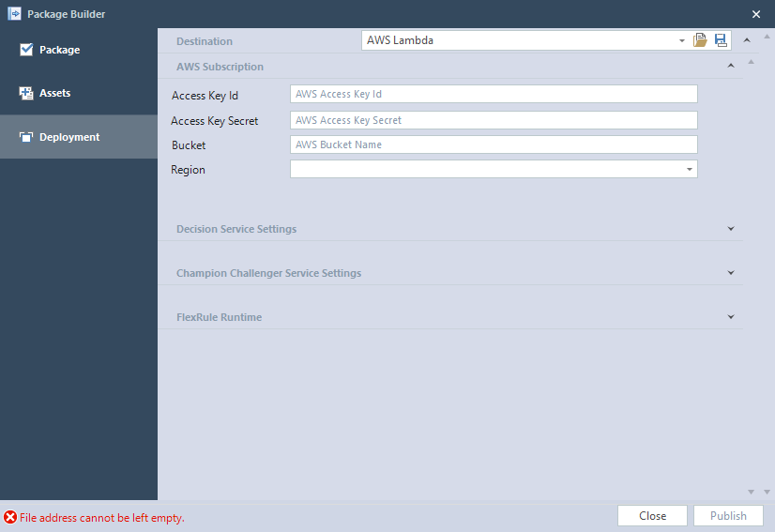This screenshot has width=775, height=532.
Task: Select the Deployment section in sidebar
Action: tap(79, 137)
